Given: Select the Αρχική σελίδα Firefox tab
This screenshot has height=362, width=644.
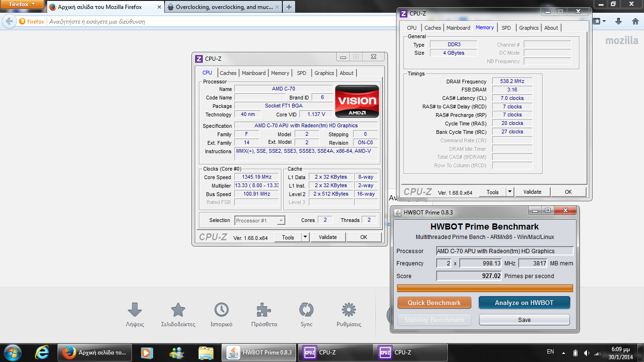Looking at the screenshot, I should [x=105, y=7].
